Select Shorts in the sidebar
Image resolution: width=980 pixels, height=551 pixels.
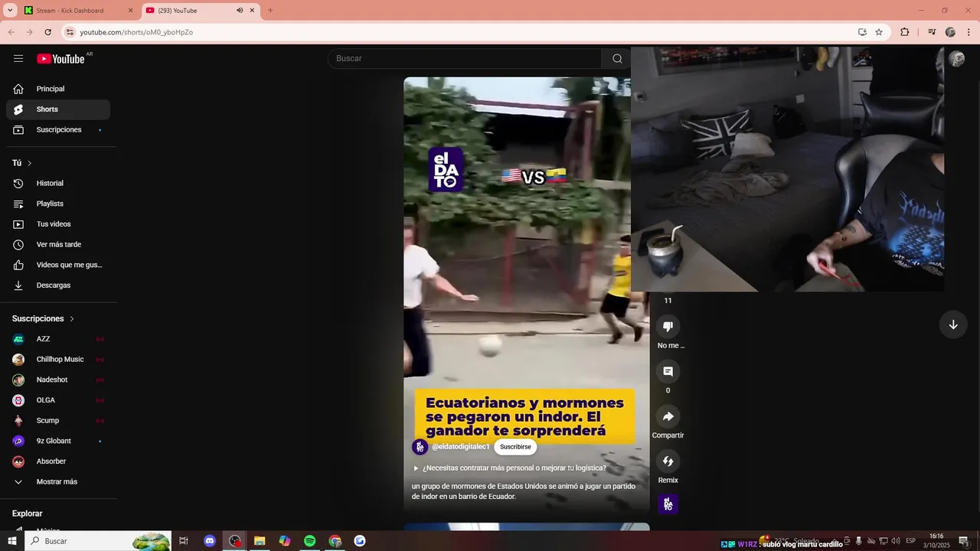click(58, 109)
